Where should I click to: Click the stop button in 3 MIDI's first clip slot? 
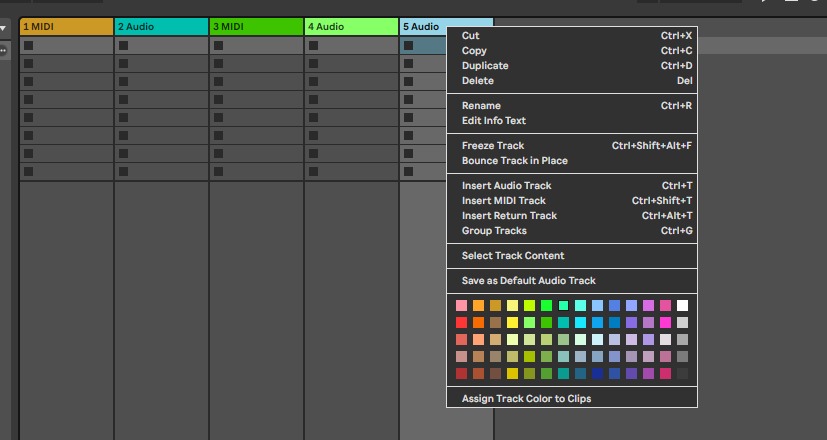218,46
